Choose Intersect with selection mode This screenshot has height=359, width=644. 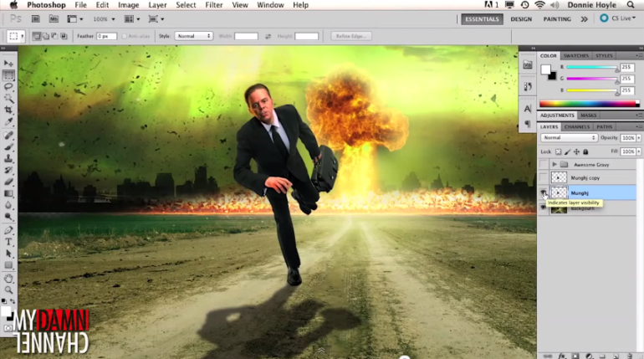[64, 36]
